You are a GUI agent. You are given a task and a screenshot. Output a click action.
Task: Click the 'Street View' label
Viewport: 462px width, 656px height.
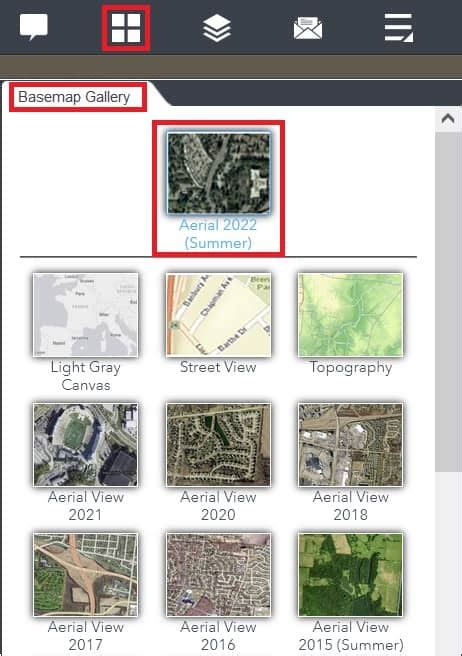[218, 367]
